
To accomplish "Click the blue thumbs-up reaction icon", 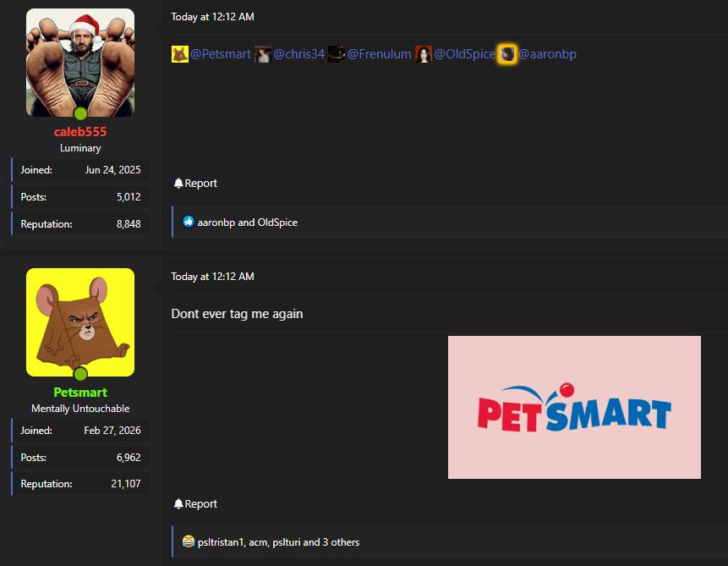I will pos(189,223).
